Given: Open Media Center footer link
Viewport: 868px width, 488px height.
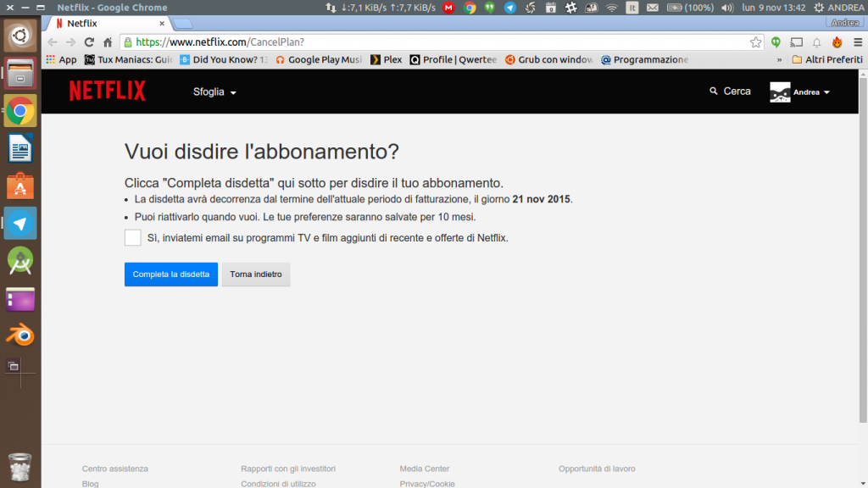Looking at the screenshot, I should tap(425, 469).
